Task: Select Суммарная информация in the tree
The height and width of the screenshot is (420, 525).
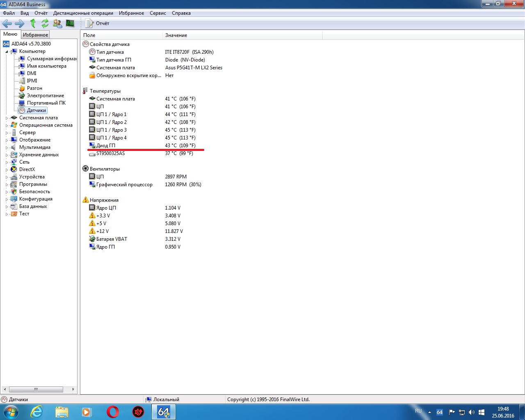Action: tap(52, 59)
